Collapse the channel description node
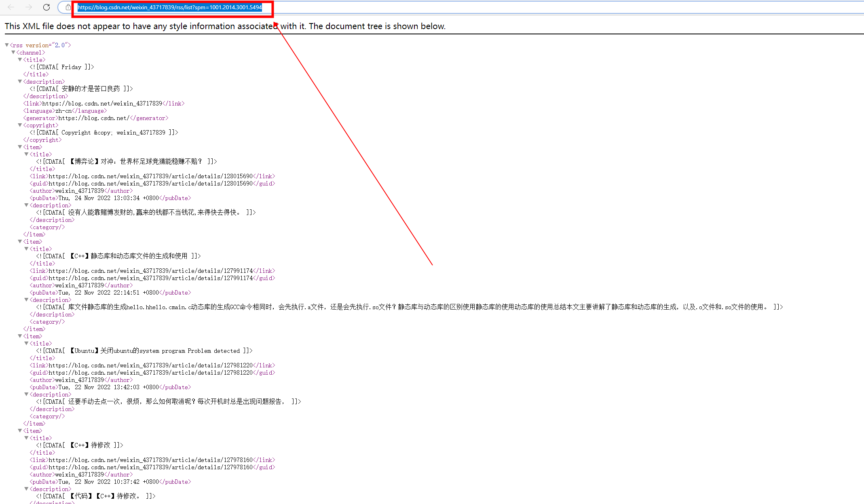Image resolution: width=864 pixels, height=504 pixels. coord(20,81)
